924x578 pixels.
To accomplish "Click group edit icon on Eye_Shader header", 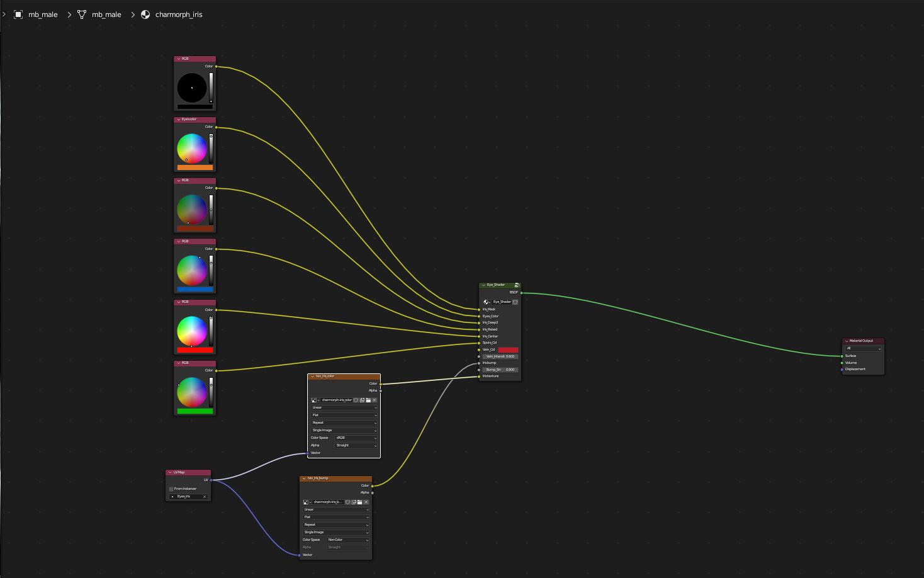I will click(517, 285).
